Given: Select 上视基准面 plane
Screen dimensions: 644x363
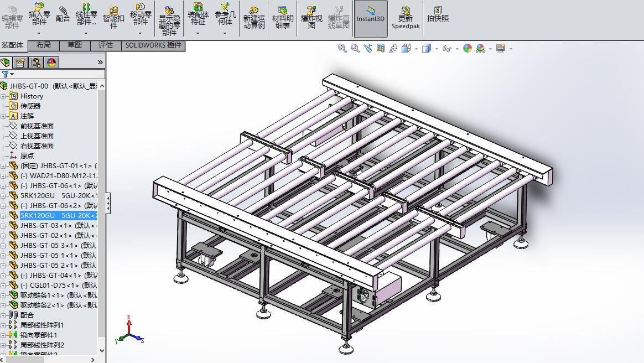Looking at the screenshot, I should click(37, 136).
